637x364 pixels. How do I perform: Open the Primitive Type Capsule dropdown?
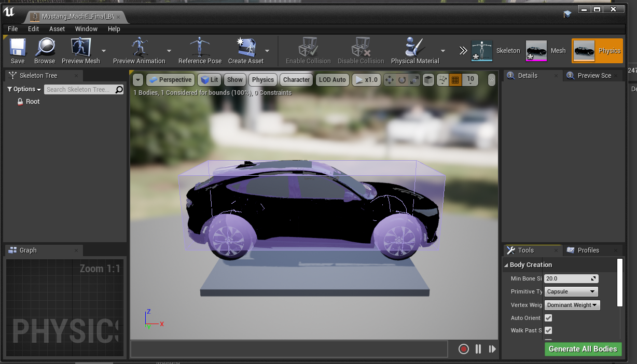(x=571, y=292)
